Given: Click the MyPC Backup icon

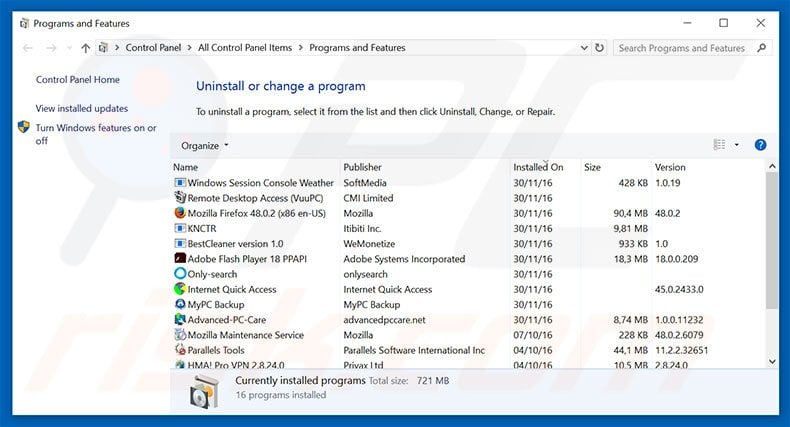Looking at the screenshot, I should point(180,304).
